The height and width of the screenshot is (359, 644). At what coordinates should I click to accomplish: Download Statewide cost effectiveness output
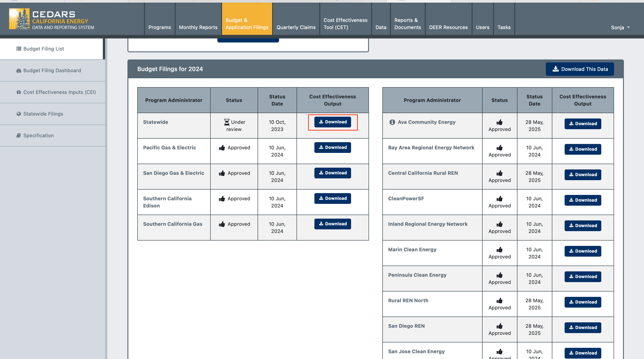click(x=333, y=122)
